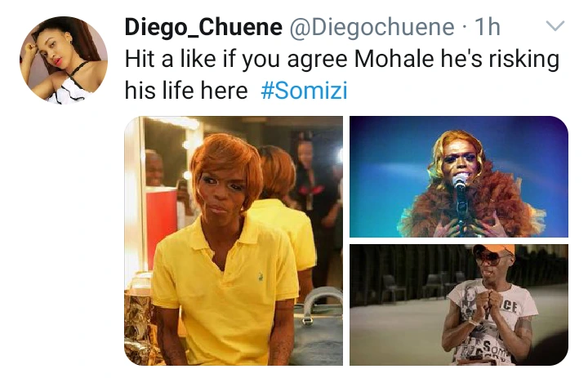Viewport: 588px width, 378px height.
Task: Expand the tweet options chevron
Action: 555,26
